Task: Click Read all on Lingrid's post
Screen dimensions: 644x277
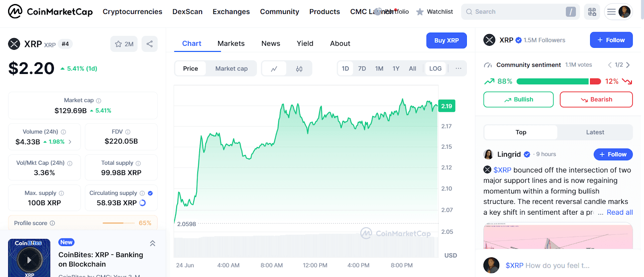Action: [619, 212]
